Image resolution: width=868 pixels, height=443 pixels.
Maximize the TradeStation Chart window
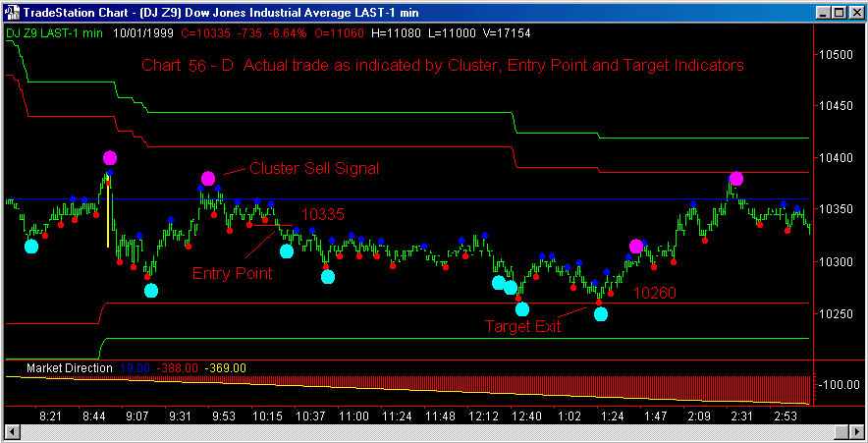(839, 12)
